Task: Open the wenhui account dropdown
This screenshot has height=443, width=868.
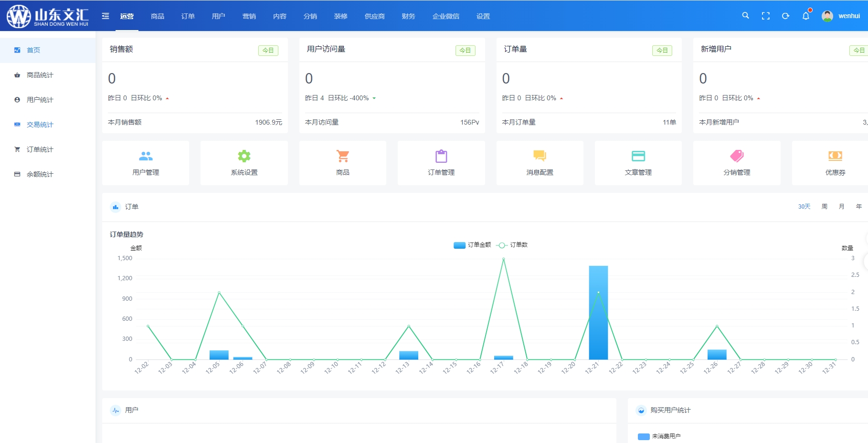Action: pyautogui.click(x=849, y=16)
